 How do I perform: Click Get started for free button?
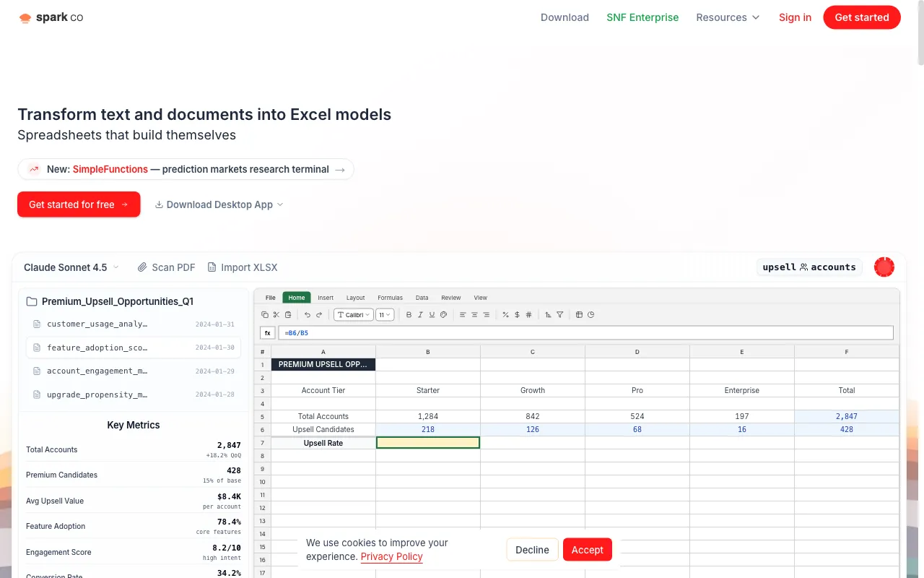click(79, 204)
